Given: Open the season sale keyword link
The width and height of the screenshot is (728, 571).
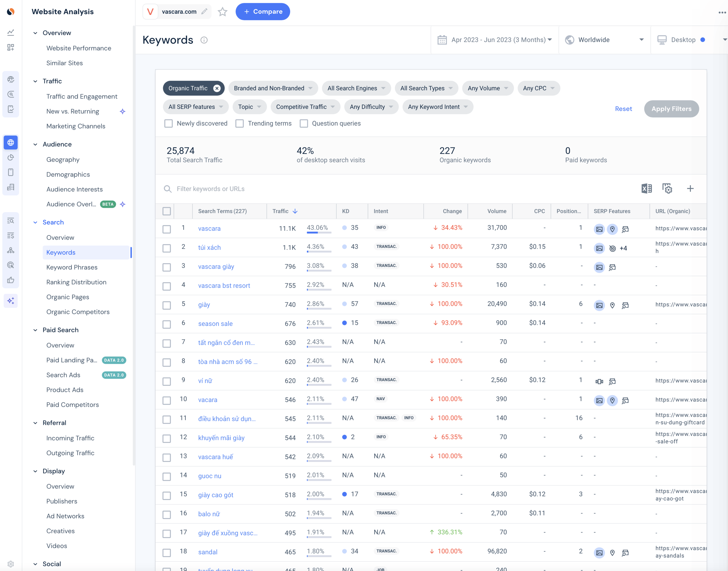Looking at the screenshot, I should tap(215, 324).
